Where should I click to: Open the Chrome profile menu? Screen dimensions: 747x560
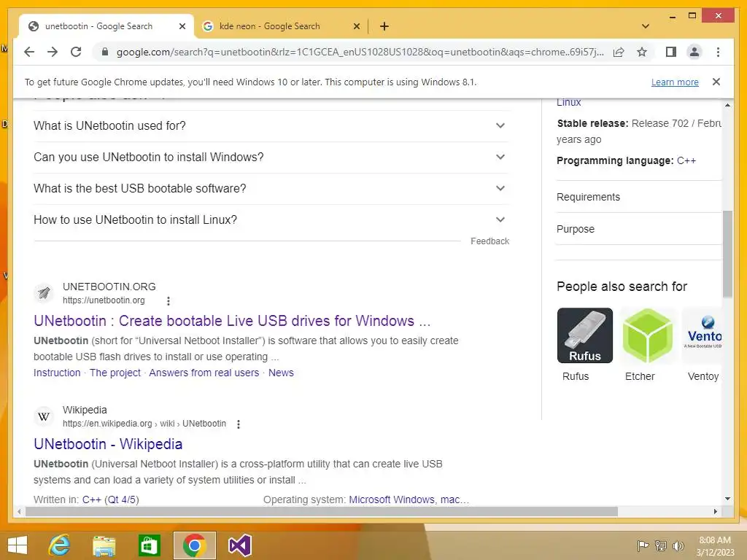coord(694,52)
